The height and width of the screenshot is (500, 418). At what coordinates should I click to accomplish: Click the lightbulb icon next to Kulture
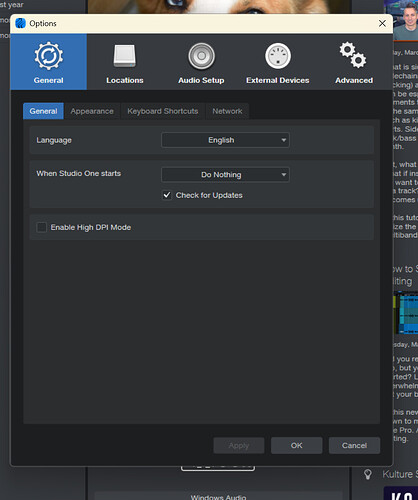368,474
